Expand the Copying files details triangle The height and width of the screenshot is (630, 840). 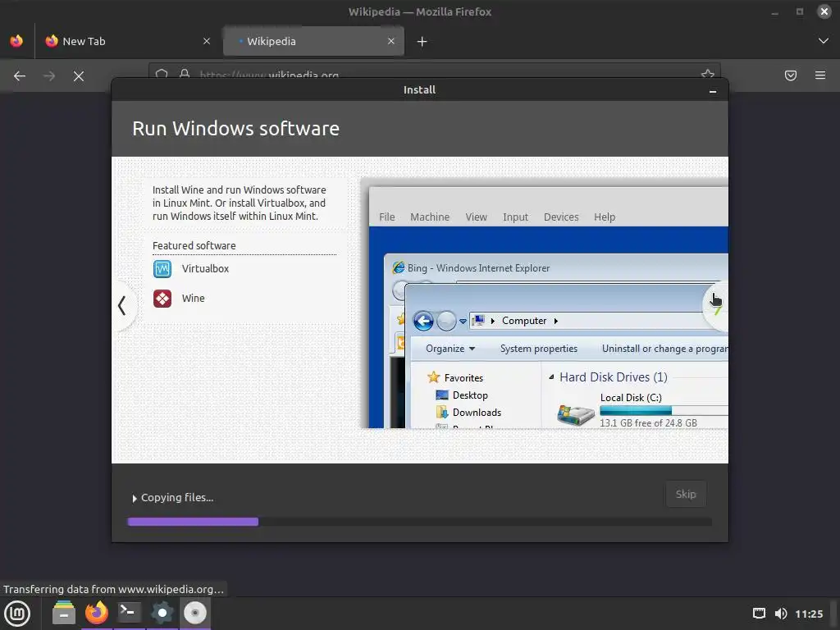point(135,498)
